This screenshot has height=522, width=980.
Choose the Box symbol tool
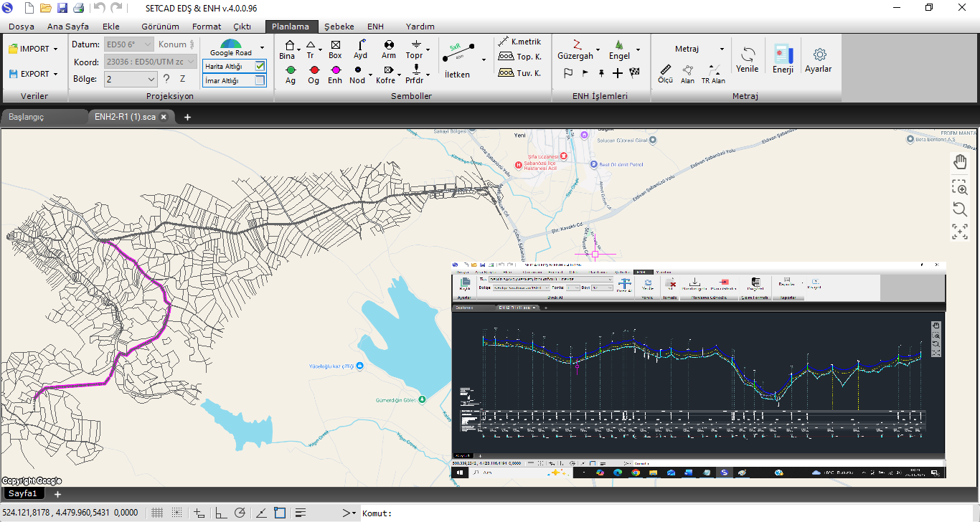(x=335, y=49)
